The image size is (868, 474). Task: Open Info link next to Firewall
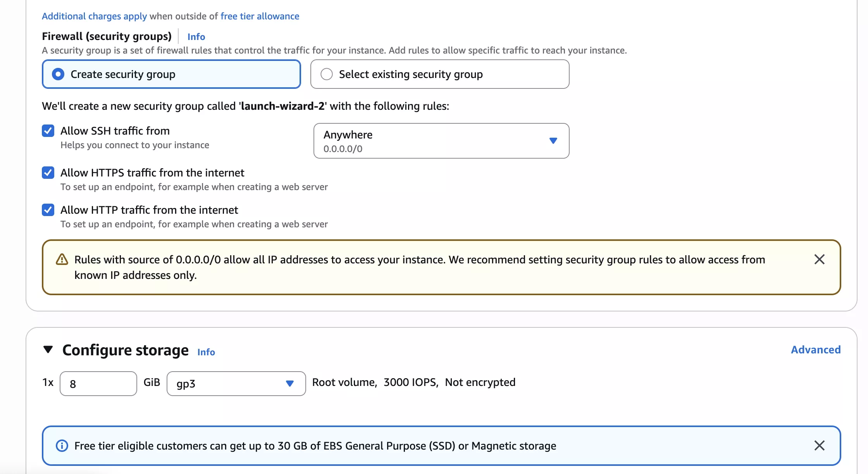click(x=196, y=37)
